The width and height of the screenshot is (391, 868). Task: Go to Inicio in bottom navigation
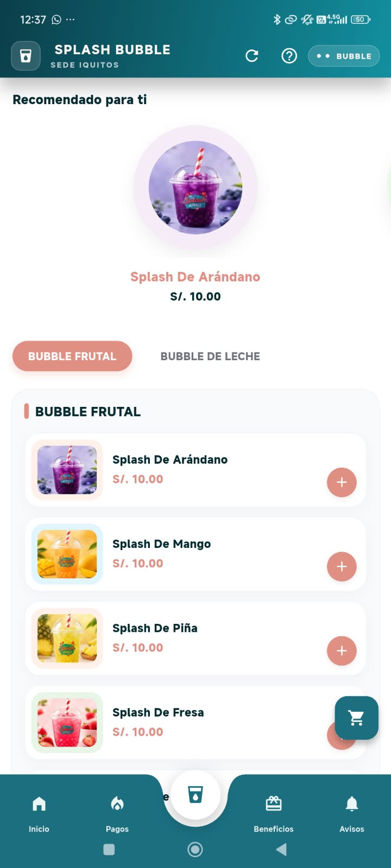[39, 813]
